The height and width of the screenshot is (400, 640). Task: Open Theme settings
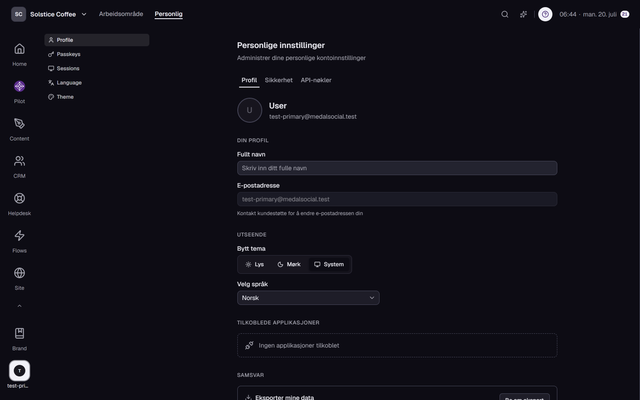(97, 97)
